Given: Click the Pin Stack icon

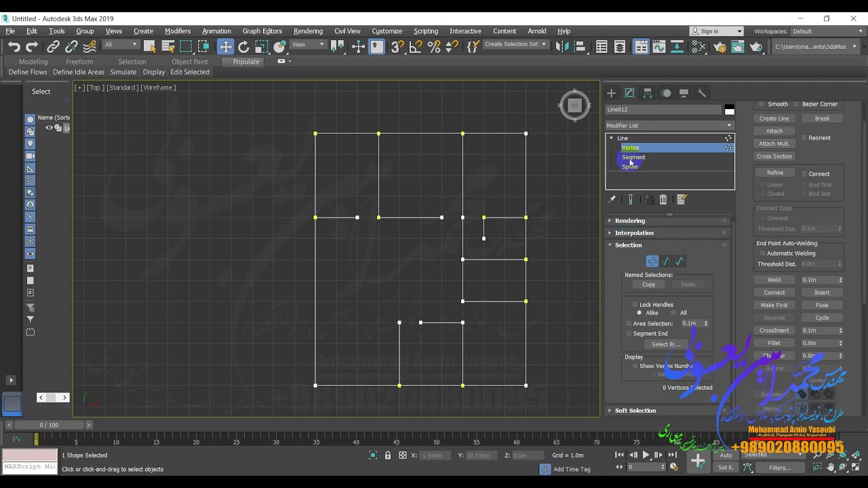Looking at the screenshot, I should [612, 199].
